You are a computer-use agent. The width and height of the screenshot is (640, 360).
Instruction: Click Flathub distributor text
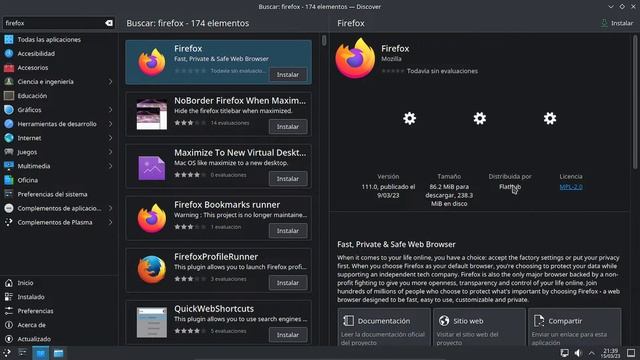click(510, 187)
